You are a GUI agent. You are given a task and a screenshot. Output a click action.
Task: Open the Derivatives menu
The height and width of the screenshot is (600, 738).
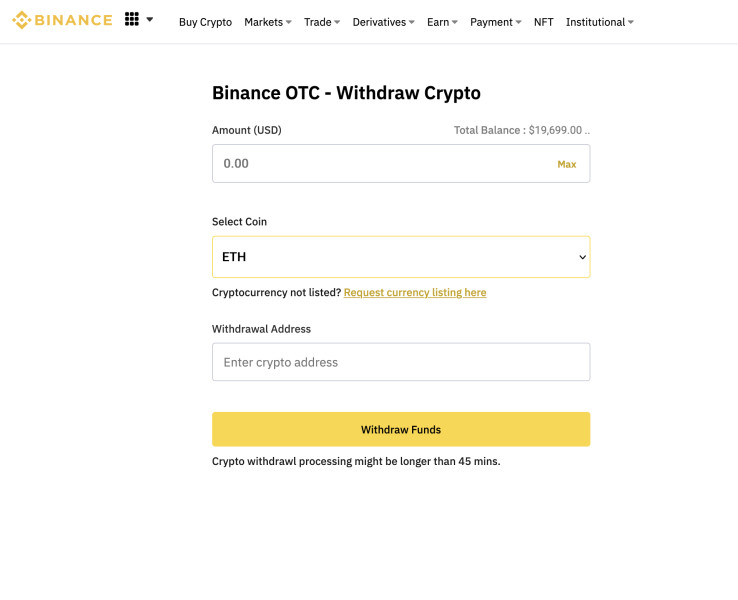click(383, 22)
